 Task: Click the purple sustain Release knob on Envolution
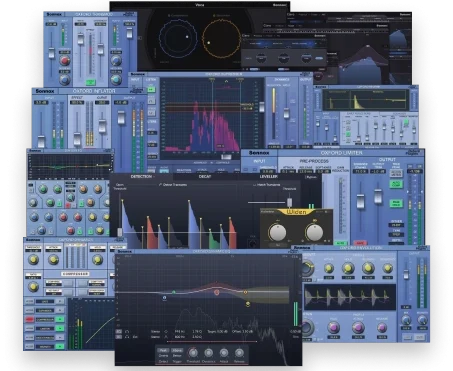point(382,327)
